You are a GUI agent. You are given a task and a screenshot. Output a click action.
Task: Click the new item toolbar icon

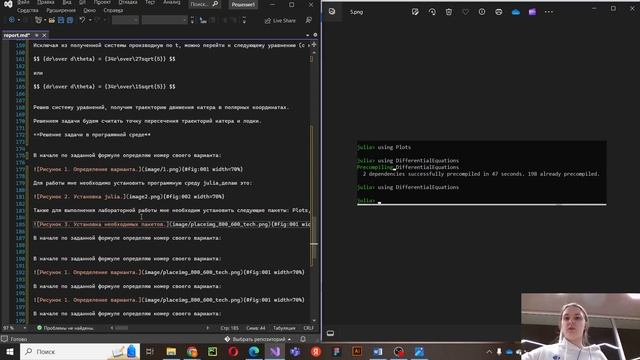point(39,20)
